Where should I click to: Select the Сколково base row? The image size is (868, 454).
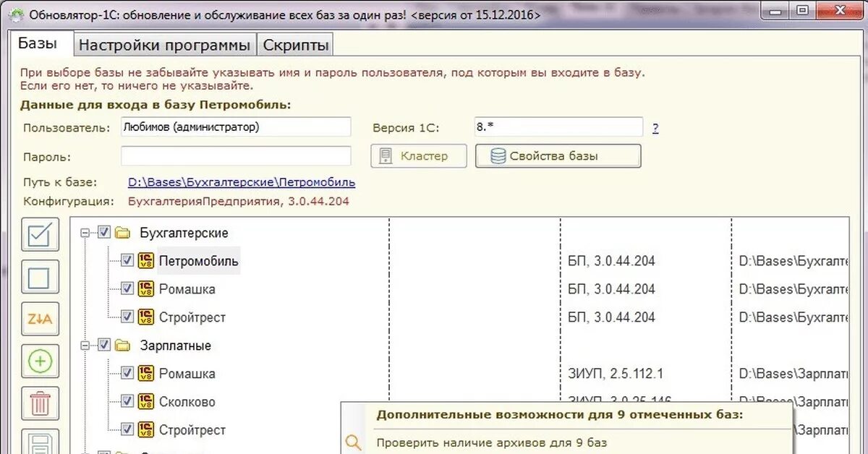click(x=187, y=401)
